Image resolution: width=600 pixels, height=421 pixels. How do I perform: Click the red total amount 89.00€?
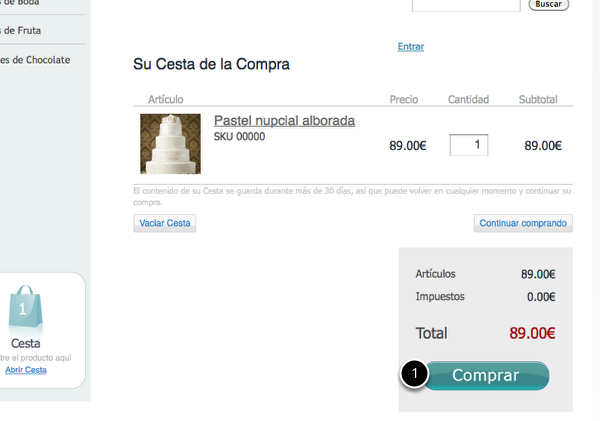click(x=532, y=333)
